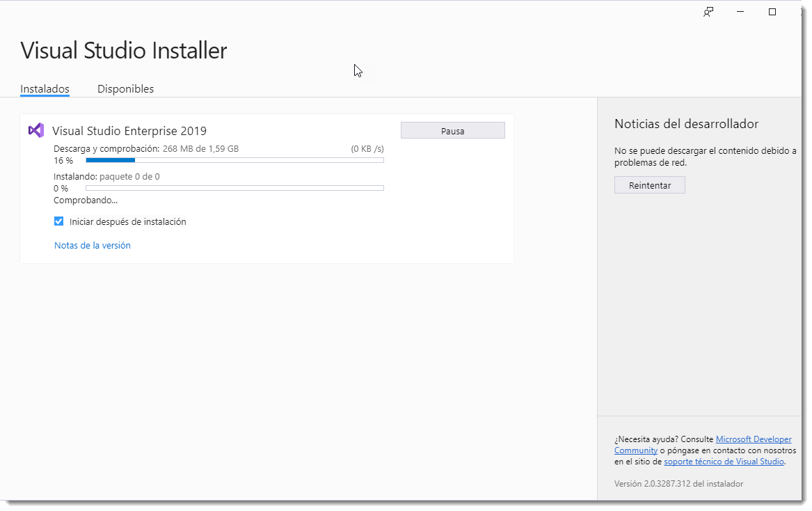This screenshot has height=511, width=812.
Task: Switch to the Instalados tab
Action: [x=45, y=88]
